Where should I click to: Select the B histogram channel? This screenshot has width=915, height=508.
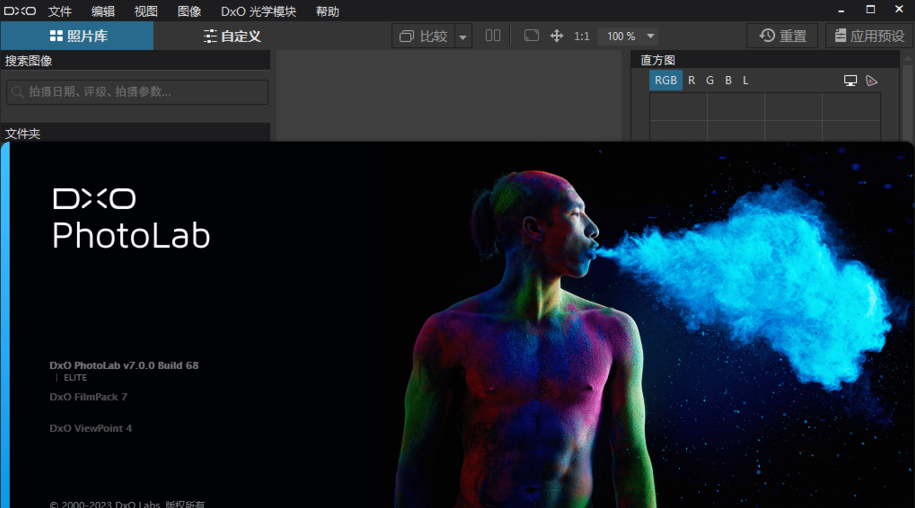[728, 80]
